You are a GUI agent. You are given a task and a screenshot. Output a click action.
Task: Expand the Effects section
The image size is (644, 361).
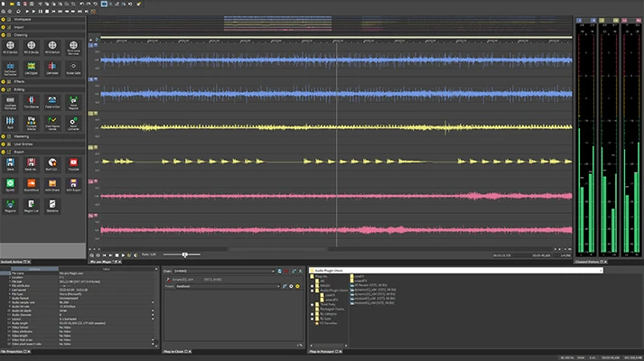pyautogui.click(x=19, y=81)
